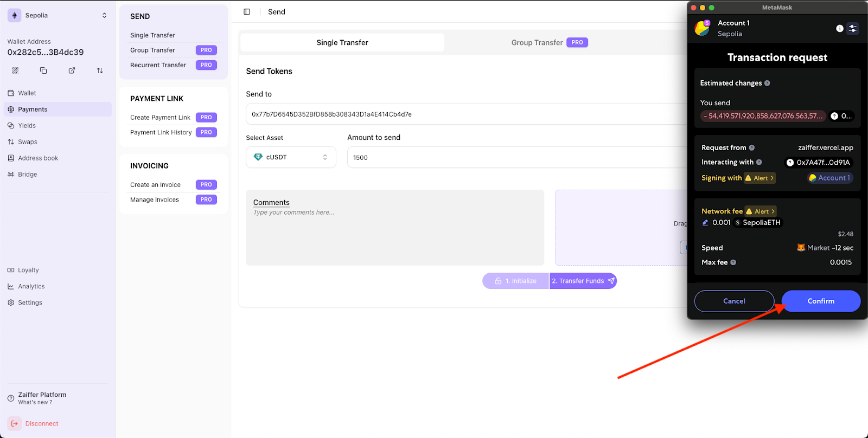Click the Amount to send field
Screen dimensions: 868x438
pyautogui.click(x=517, y=157)
